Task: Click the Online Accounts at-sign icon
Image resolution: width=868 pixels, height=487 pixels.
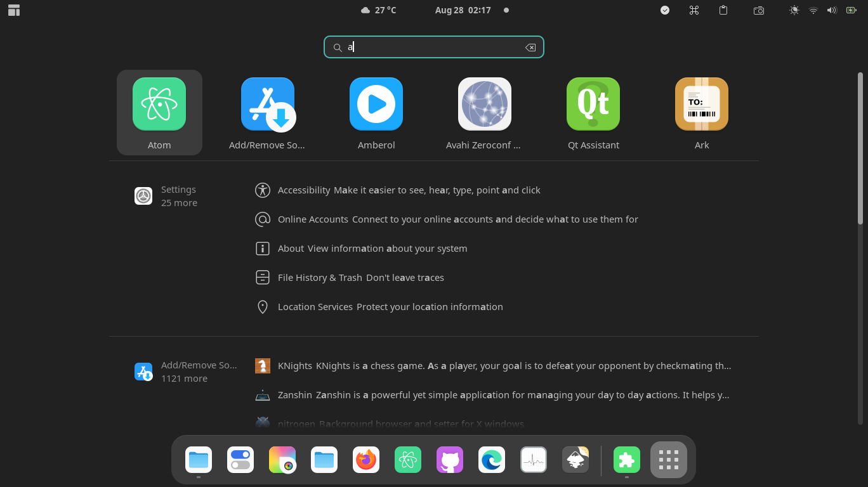Action: pyautogui.click(x=263, y=219)
